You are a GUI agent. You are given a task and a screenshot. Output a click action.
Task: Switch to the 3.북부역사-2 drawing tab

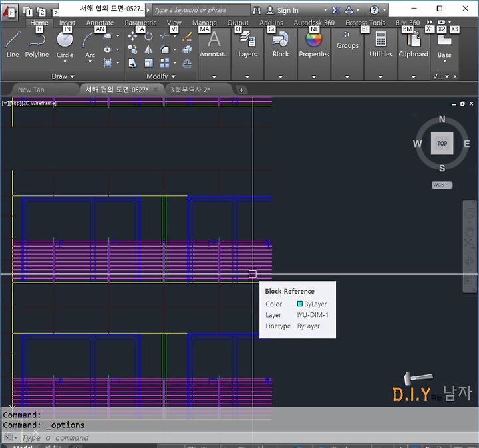click(190, 90)
